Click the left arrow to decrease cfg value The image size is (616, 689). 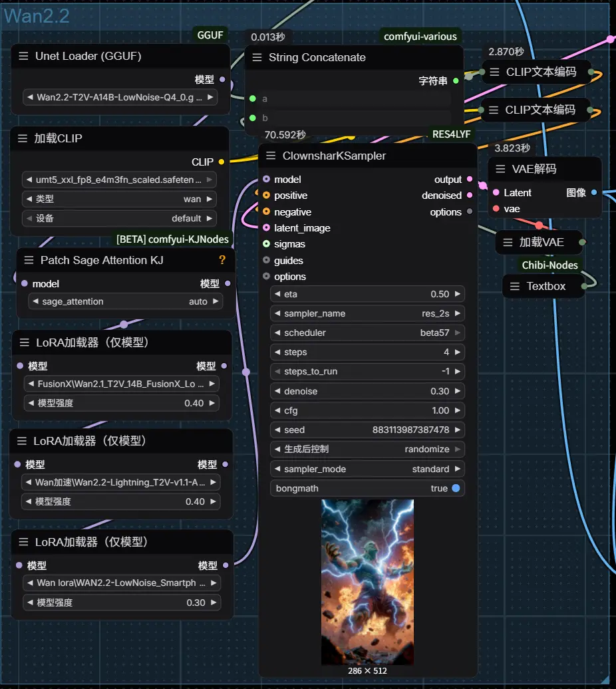point(277,410)
